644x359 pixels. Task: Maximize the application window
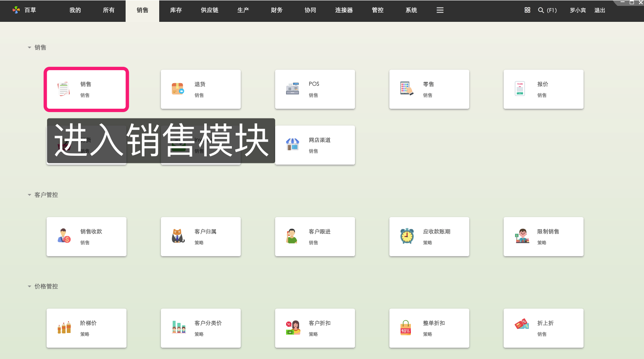(x=631, y=3)
